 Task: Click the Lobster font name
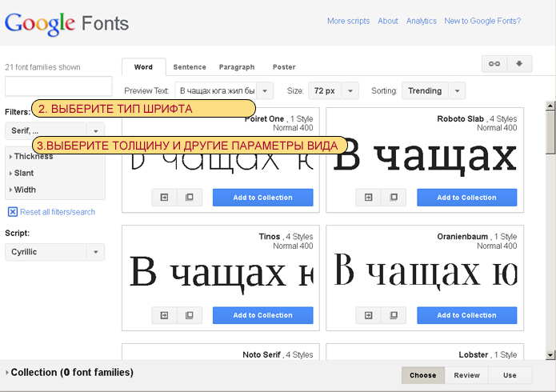(x=473, y=354)
